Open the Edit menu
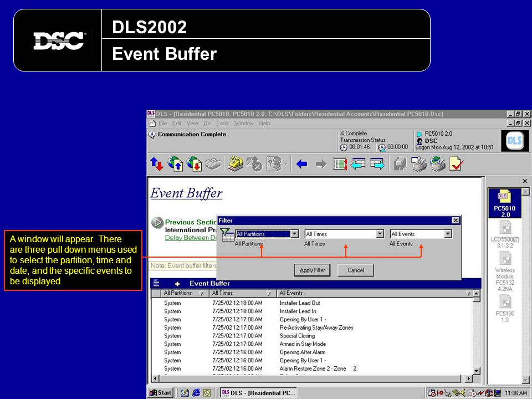532x399 pixels. point(176,124)
